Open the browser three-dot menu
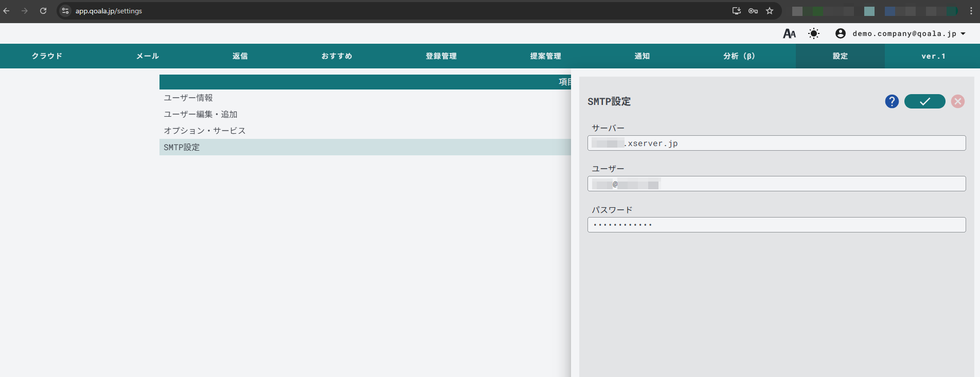The width and height of the screenshot is (980, 377). (x=971, y=11)
